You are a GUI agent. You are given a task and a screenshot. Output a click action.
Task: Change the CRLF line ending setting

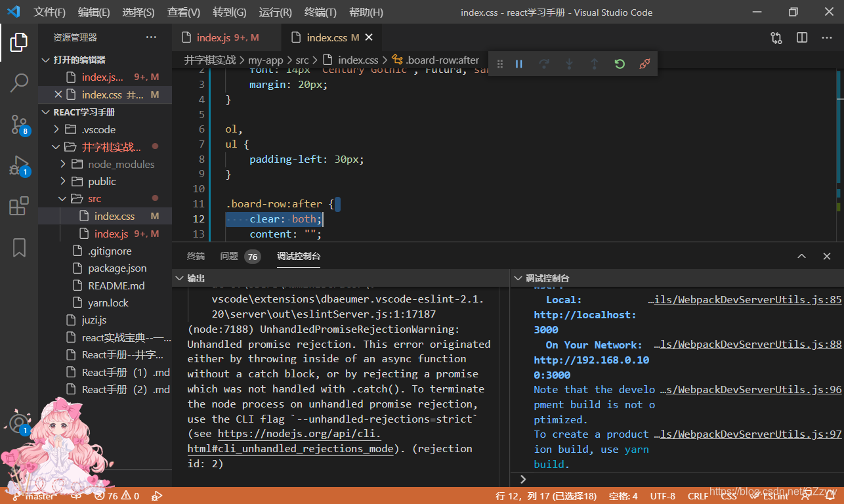pyautogui.click(x=698, y=496)
